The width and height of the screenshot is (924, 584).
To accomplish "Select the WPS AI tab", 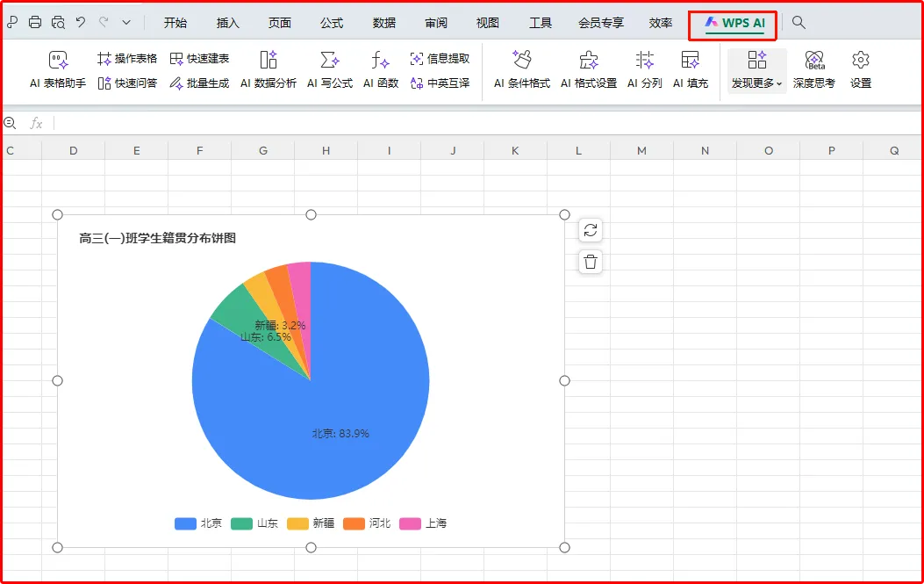I will tap(734, 23).
